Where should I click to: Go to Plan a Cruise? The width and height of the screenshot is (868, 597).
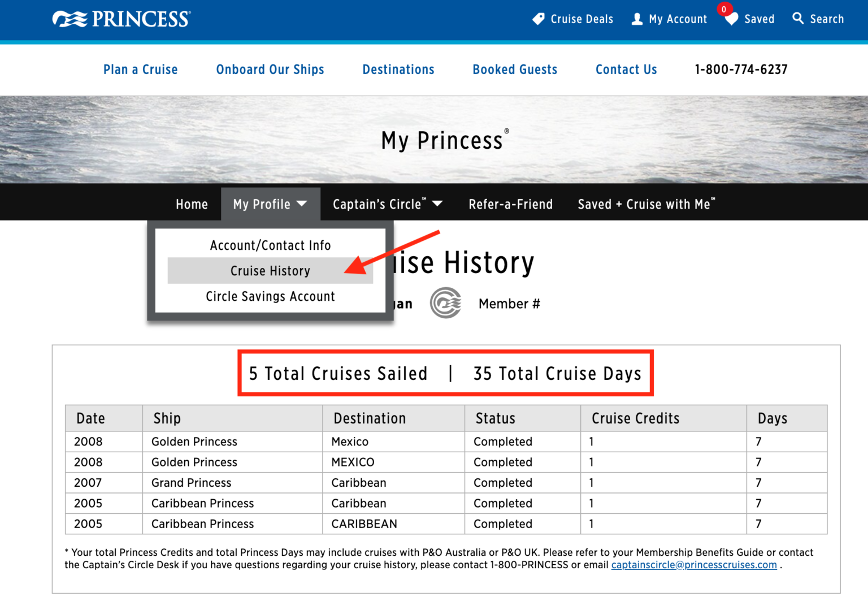coord(140,70)
